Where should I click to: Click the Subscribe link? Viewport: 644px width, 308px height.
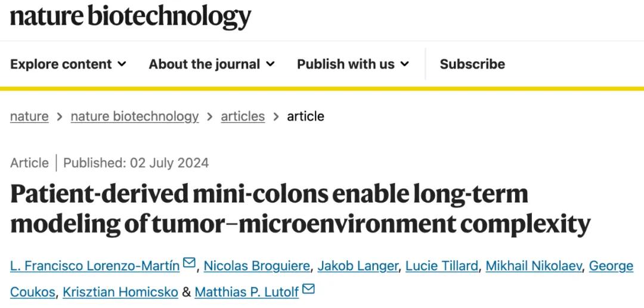[x=472, y=64]
